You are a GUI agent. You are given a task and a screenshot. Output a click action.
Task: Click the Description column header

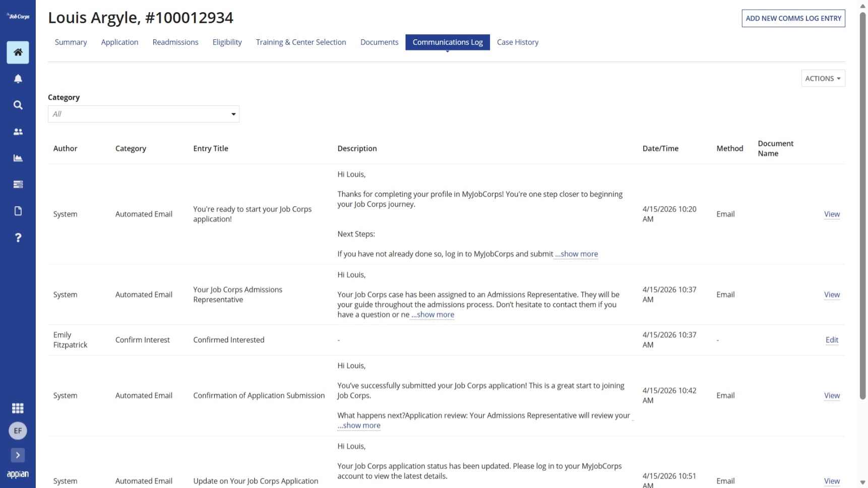[357, 148]
